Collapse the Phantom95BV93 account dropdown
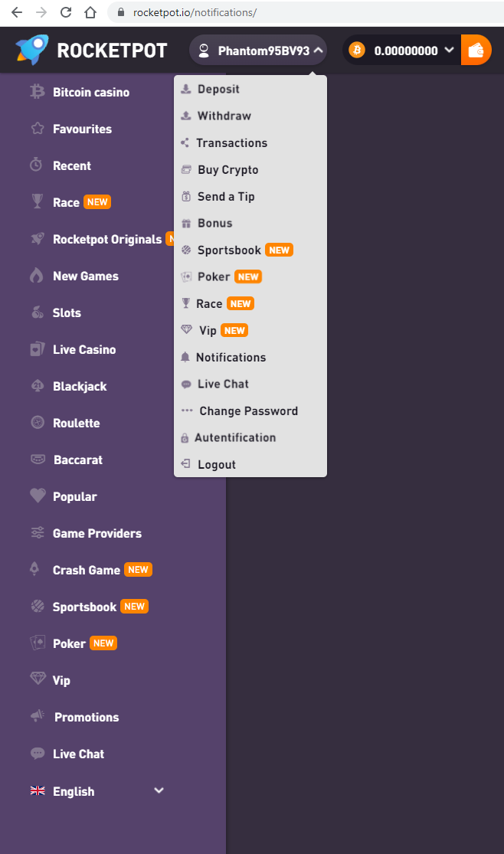The height and width of the screenshot is (854, 504). click(x=317, y=51)
